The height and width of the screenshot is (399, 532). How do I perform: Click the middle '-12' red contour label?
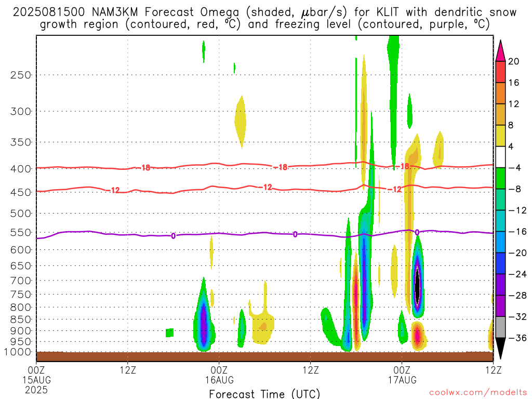click(265, 187)
